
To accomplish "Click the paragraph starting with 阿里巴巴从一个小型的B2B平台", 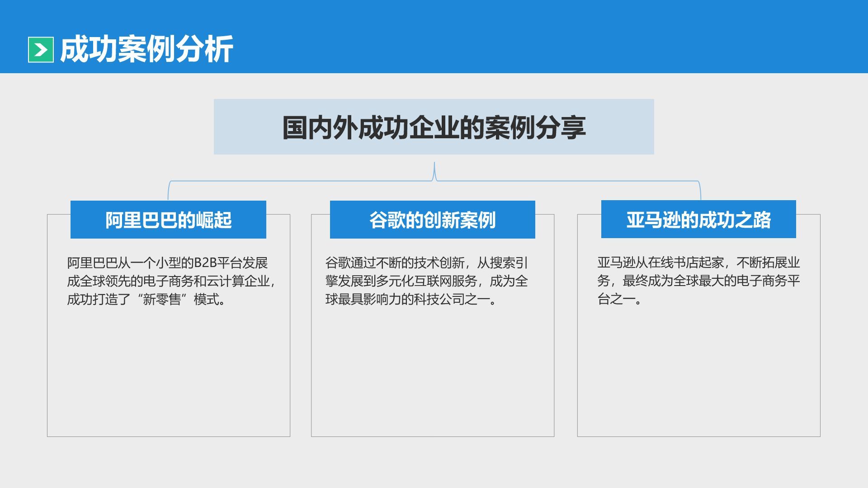I will 171,281.
